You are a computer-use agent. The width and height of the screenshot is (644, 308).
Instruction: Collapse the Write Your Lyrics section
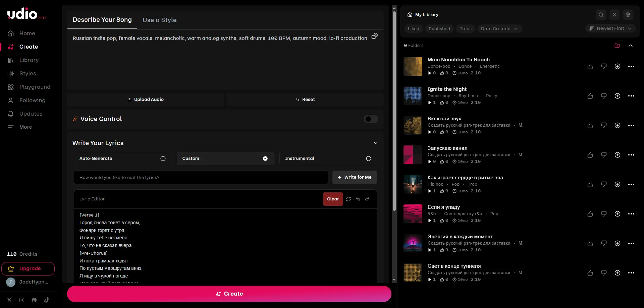pyautogui.click(x=376, y=143)
